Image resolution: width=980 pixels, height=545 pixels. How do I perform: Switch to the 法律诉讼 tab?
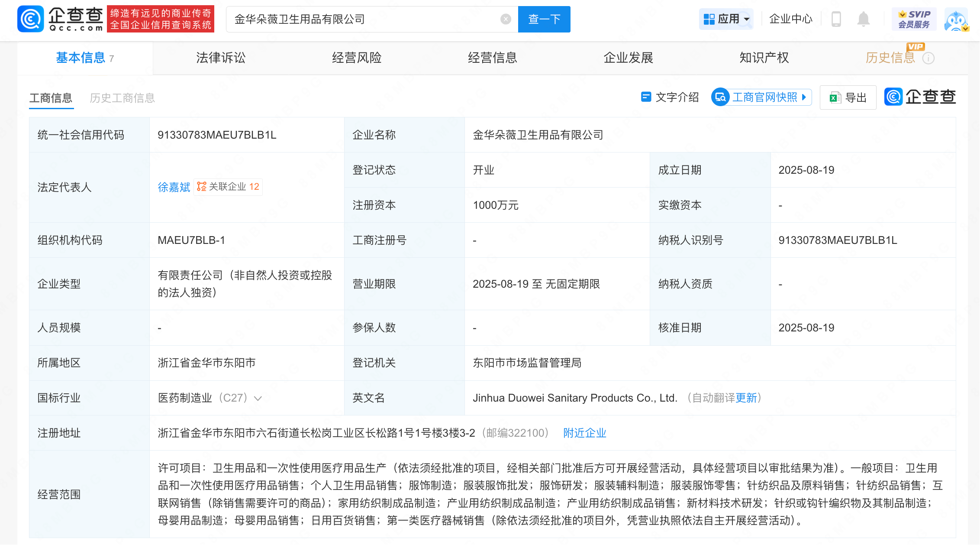click(x=221, y=58)
